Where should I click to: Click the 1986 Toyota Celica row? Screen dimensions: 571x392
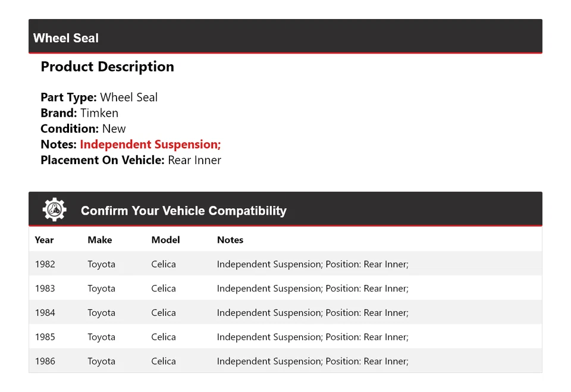coord(285,361)
